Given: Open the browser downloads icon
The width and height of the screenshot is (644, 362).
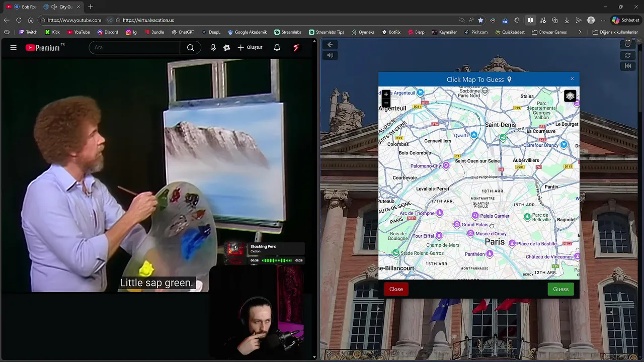Looking at the screenshot, I should tap(567, 20).
